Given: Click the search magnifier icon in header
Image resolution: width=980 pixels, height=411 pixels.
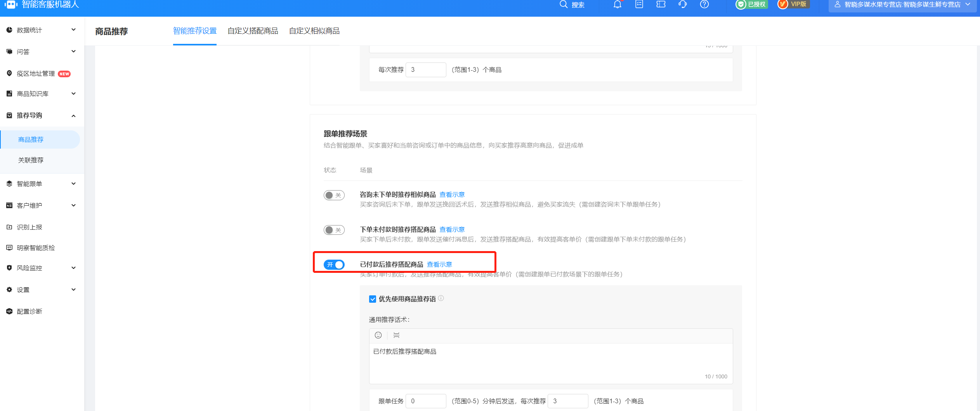Looking at the screenshot, I should point(564,4).
